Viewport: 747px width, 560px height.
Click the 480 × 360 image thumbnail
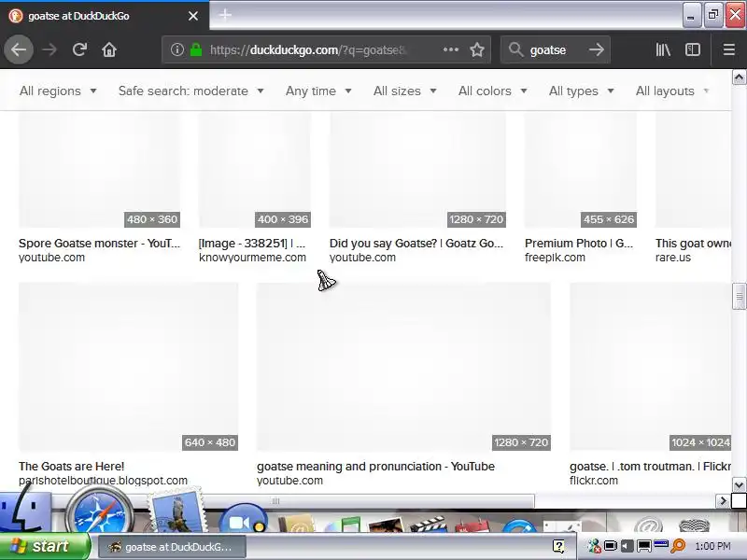click(99, 170)
